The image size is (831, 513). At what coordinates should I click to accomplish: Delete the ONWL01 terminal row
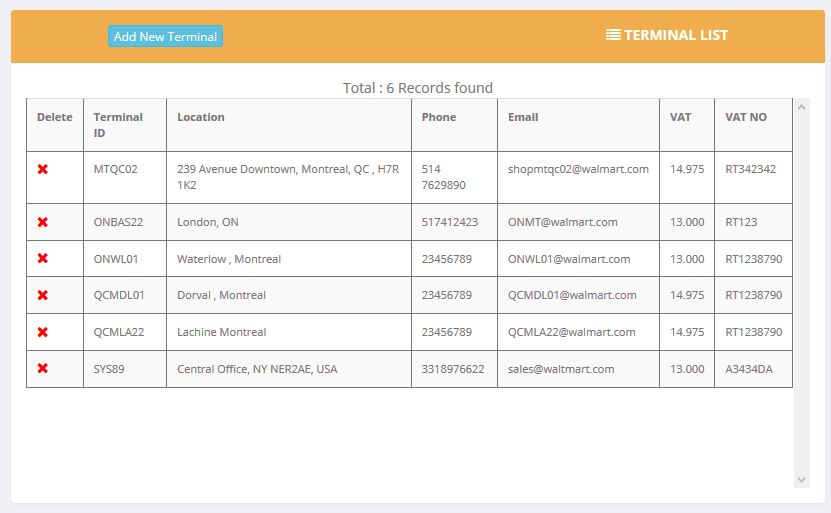[x=43, y=258]
